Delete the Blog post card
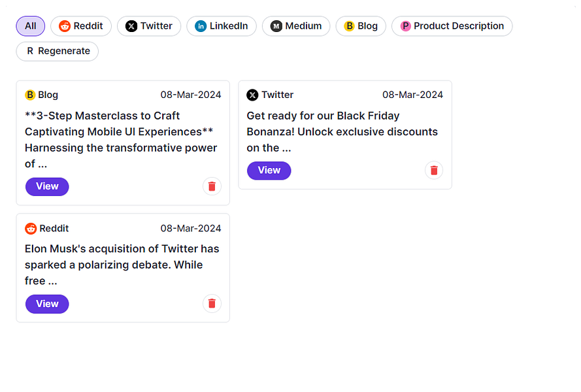The height and width of the screenshot is (392, 581). 212,186
